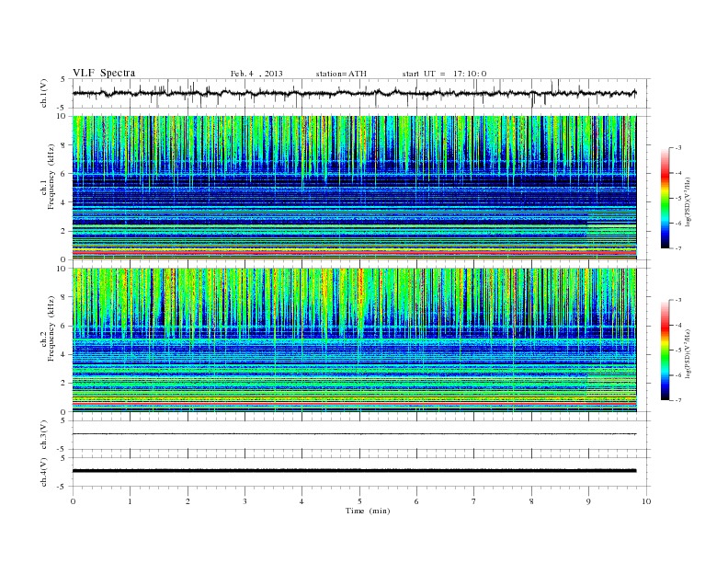Click time axis tick label "10"
This screenshot has height=563, width=728.
tap(646, 501)
